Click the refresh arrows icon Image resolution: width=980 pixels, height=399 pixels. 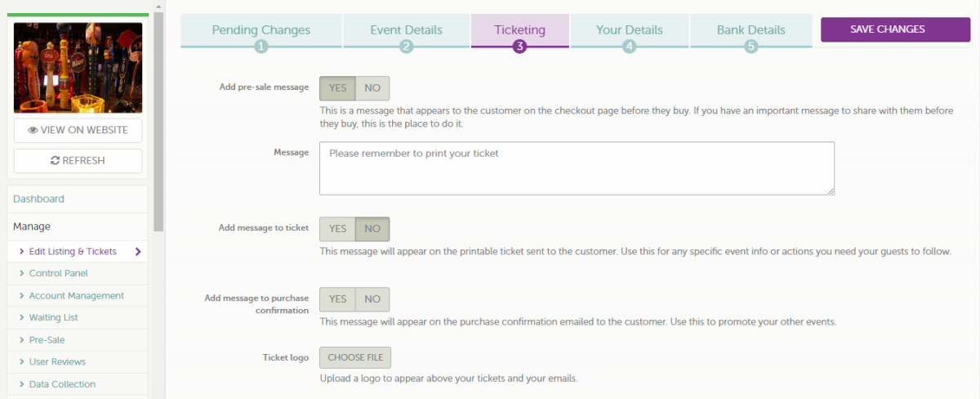[55, 161]
